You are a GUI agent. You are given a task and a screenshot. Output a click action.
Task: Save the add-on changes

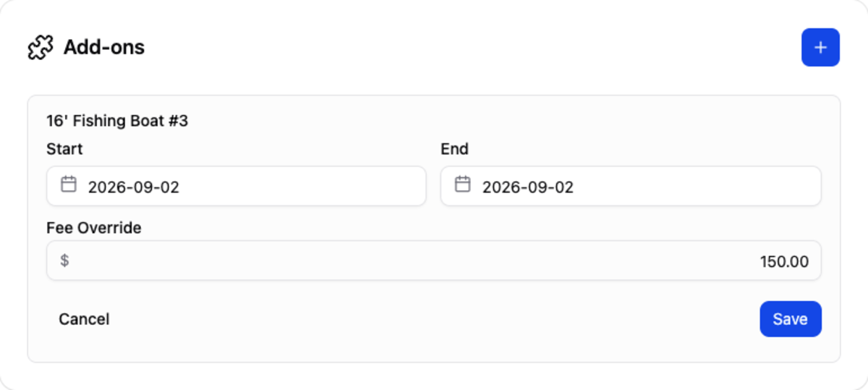(790, 319)
